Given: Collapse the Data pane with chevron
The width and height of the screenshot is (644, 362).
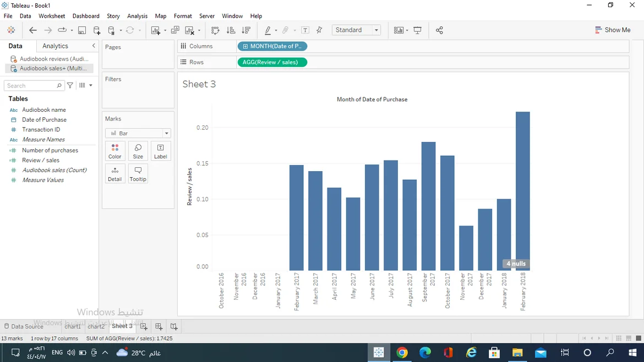Looking at the screenshot, I should coord(94,46).
